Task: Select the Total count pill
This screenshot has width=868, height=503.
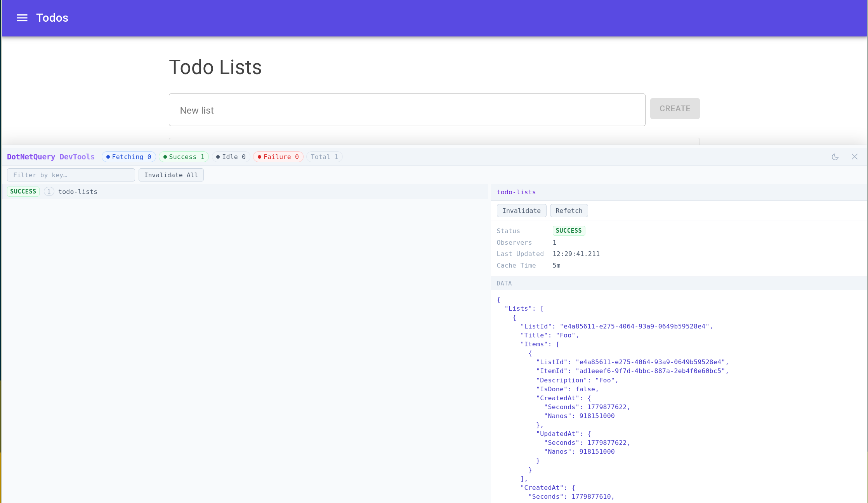Action: coord(325,157)
